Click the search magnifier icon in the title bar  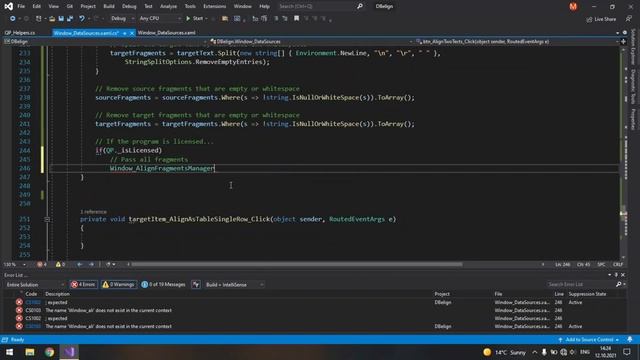pyautogui.click(x=360, y=6)
